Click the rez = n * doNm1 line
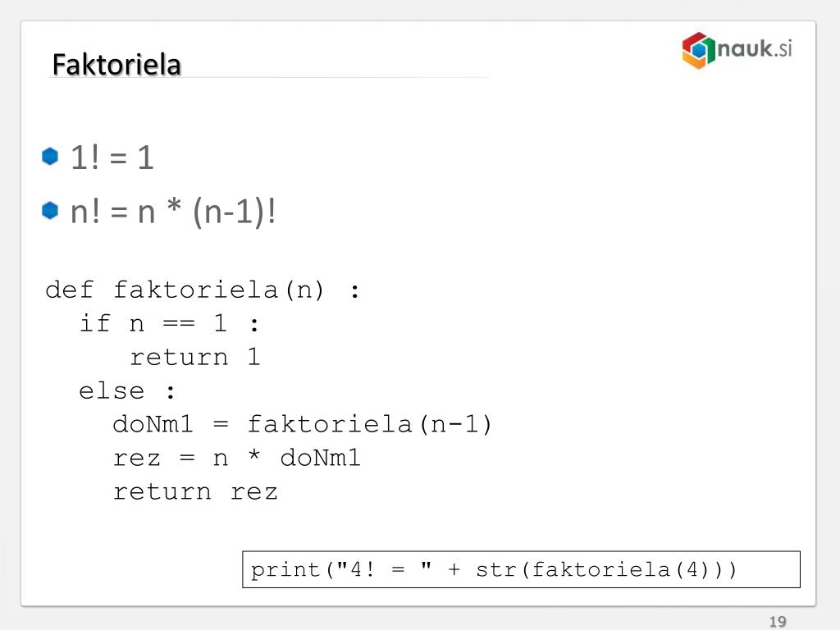Screen dimensions: 840x630 [x=236, y=458]
